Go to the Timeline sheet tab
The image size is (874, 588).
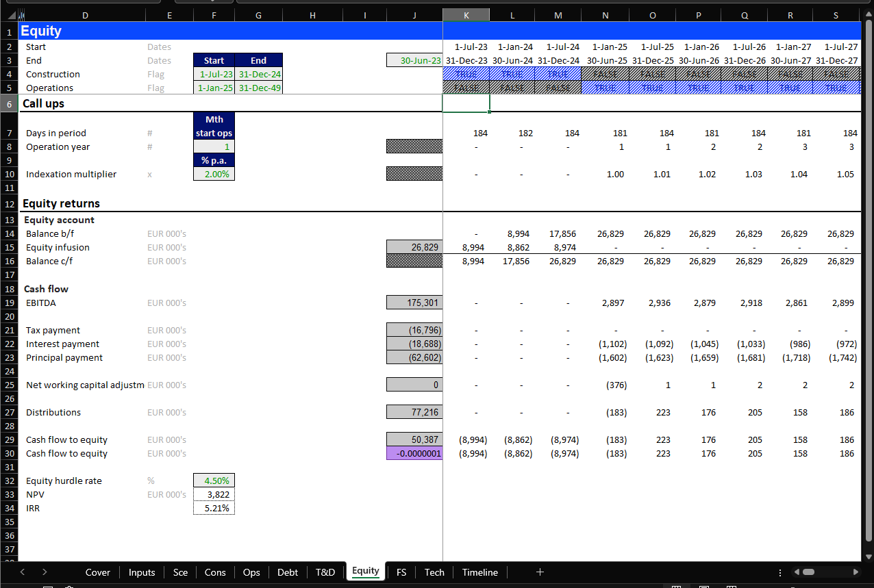[479, 572]
